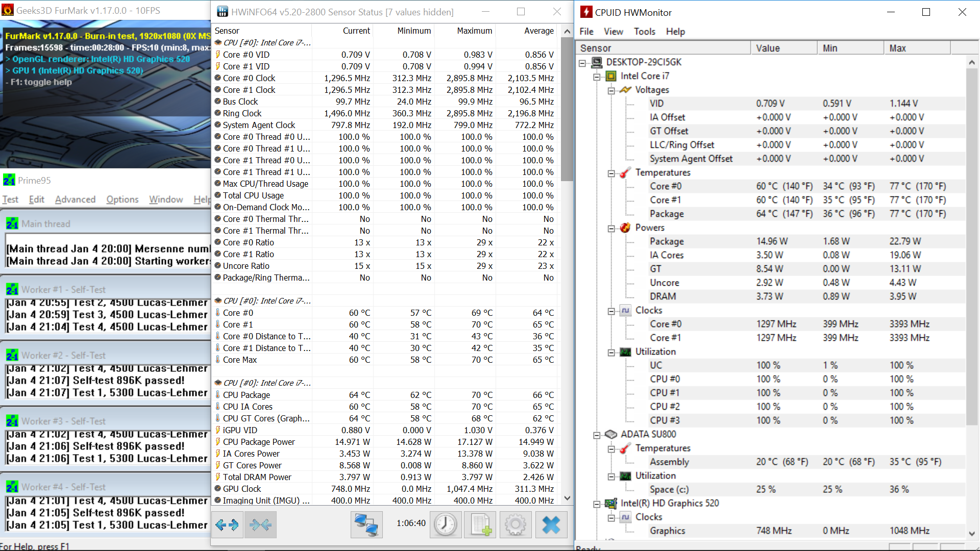
Task: Select the CPU Package Power row in HWiNFO64
Action: 385,442
